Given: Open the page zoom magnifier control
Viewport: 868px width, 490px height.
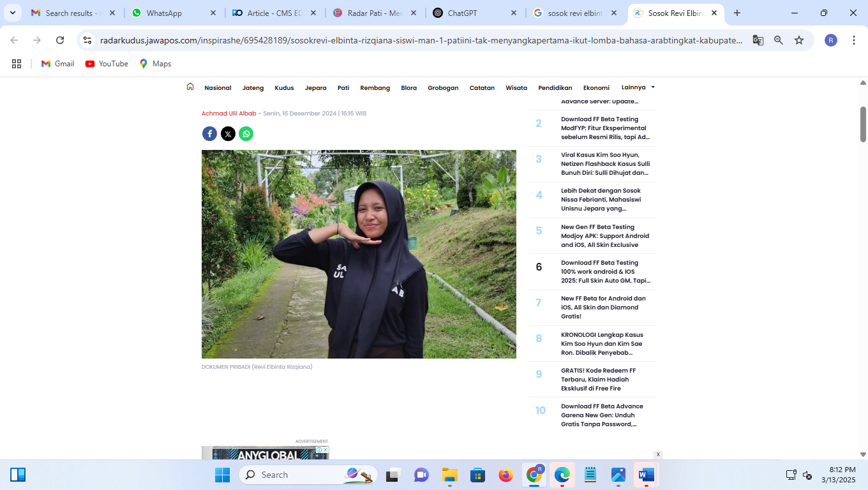Looking at the screenshot, I should (778, 40).
